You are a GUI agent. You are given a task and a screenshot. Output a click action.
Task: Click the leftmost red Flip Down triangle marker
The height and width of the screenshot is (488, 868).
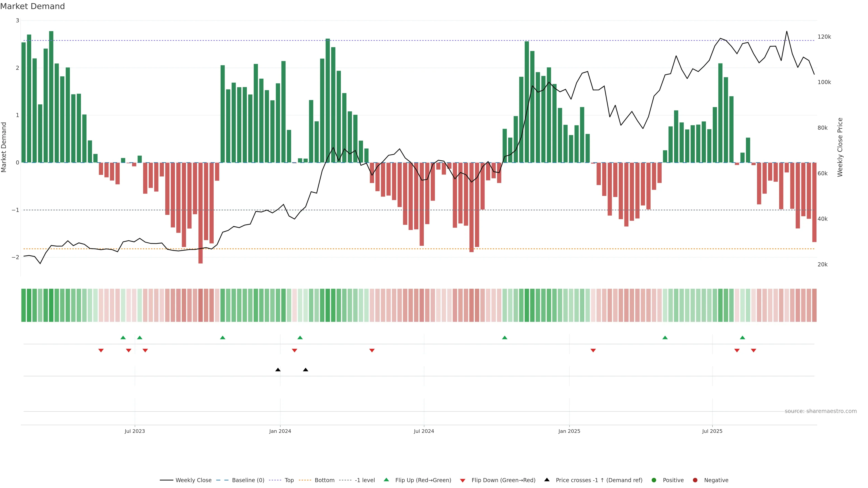(x=101, y=351)
